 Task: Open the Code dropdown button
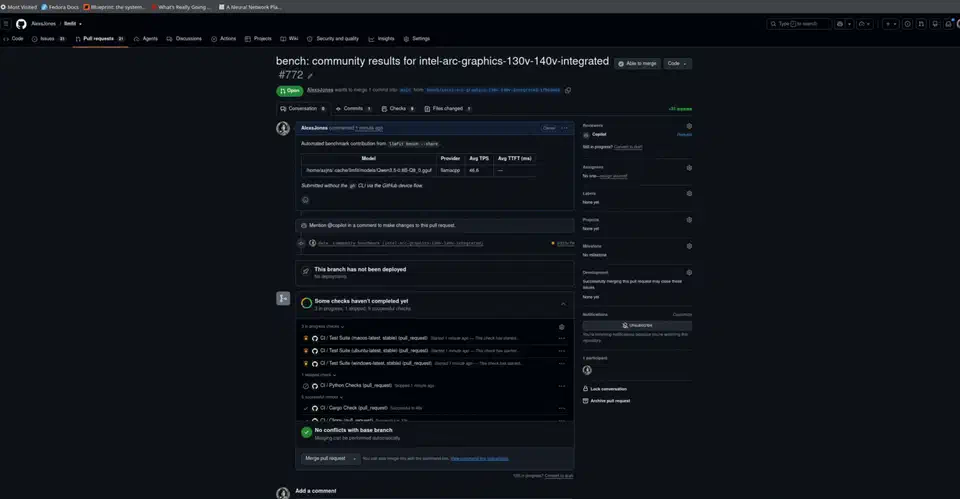(x=677, y=64)
